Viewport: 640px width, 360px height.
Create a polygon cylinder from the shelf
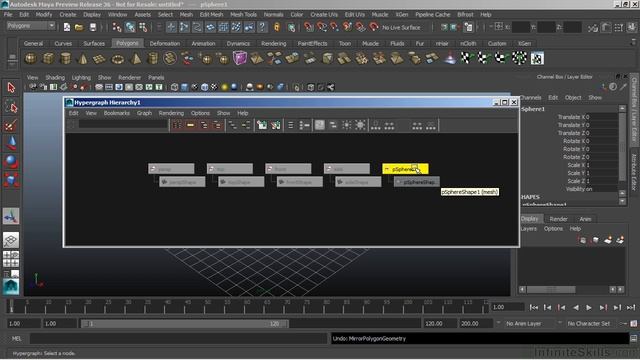coord(66,58)
